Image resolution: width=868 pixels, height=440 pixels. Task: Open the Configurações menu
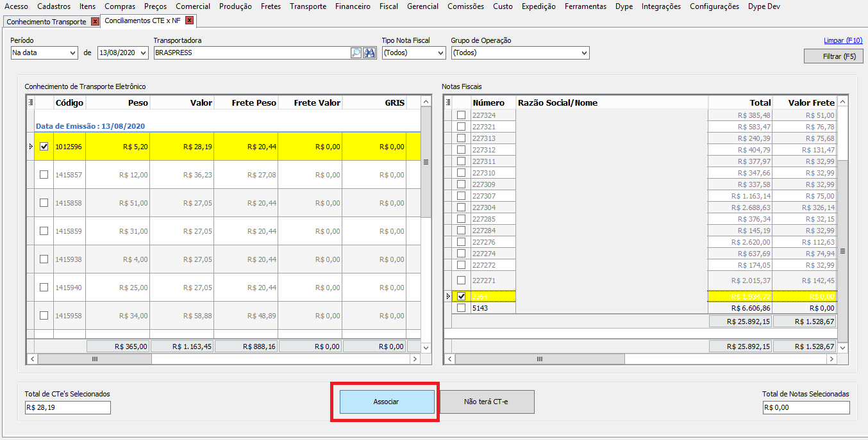point(714,6)
